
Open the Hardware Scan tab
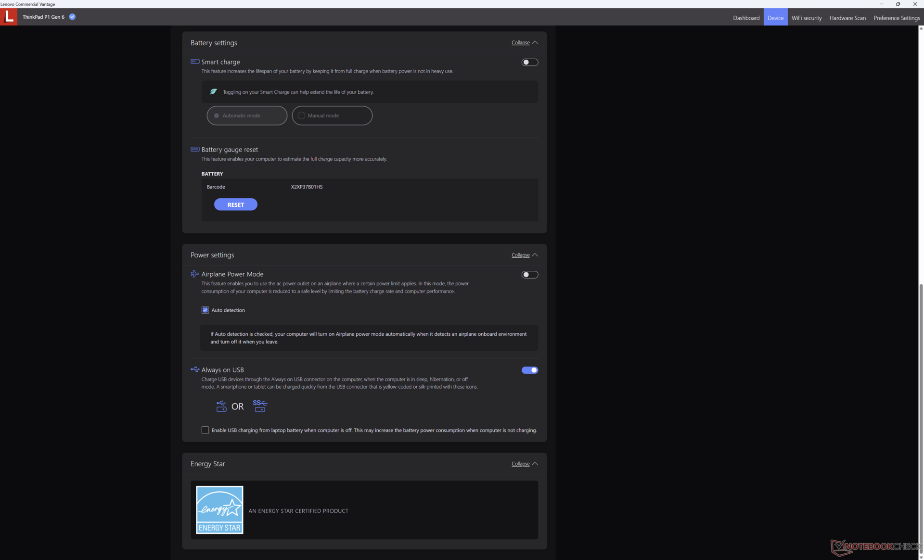[x=847, y=18]
